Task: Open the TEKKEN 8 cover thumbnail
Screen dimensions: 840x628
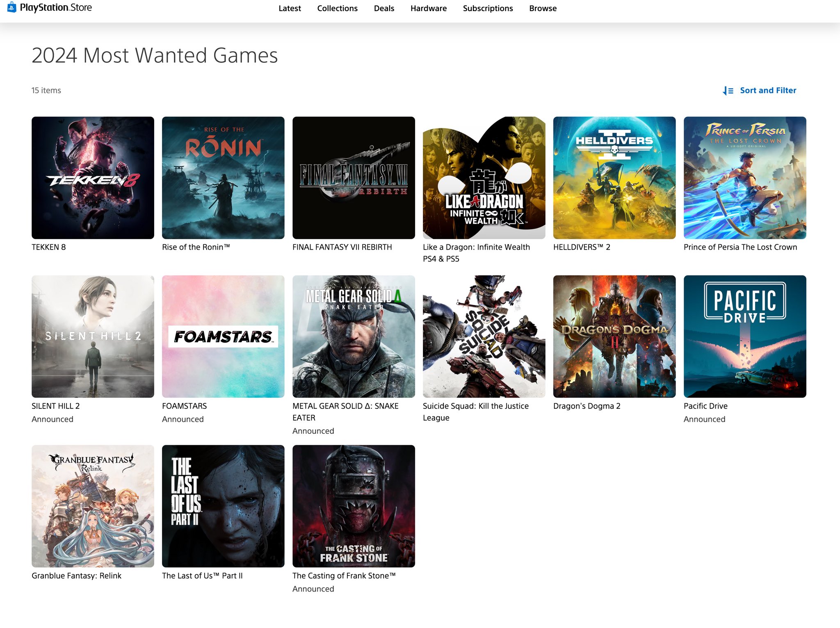Action: pyautogui.click(x=93, y=178)
